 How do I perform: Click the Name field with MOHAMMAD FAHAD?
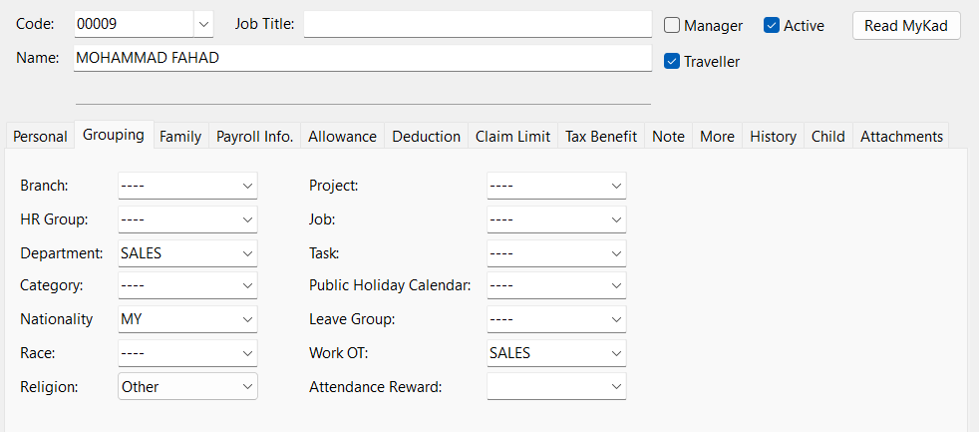363,59
